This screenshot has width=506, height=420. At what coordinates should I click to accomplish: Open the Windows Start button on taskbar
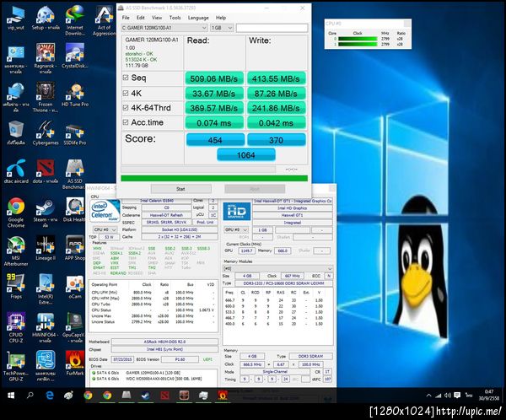coord(11,396)
